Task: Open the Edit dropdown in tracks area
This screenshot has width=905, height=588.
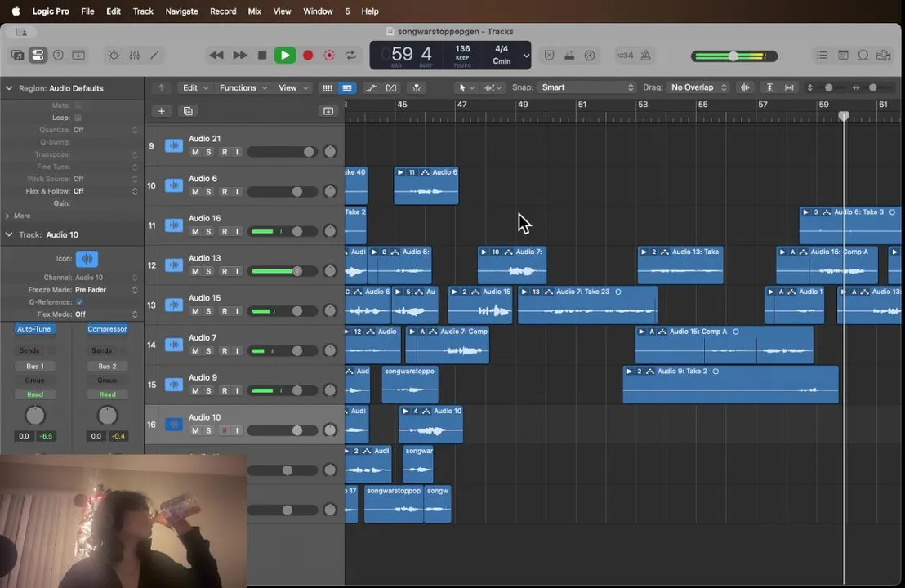Action: 195,87
